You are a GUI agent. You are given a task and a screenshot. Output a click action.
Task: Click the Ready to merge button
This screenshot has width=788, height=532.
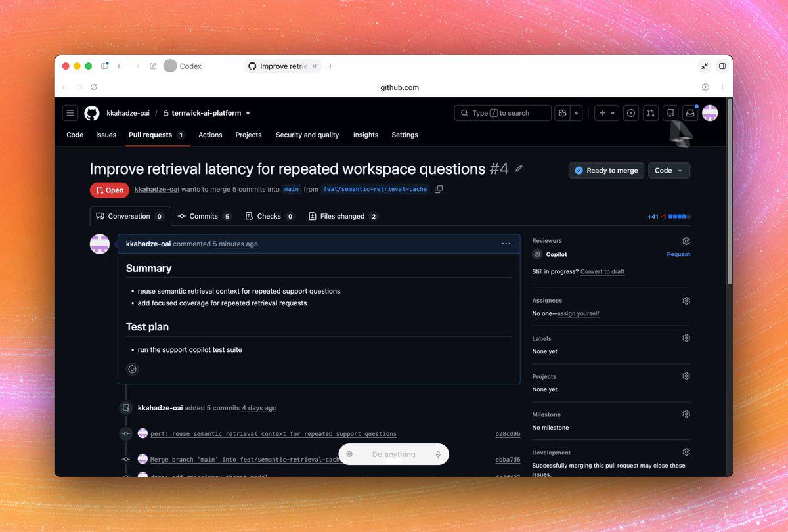pos(606,170)
